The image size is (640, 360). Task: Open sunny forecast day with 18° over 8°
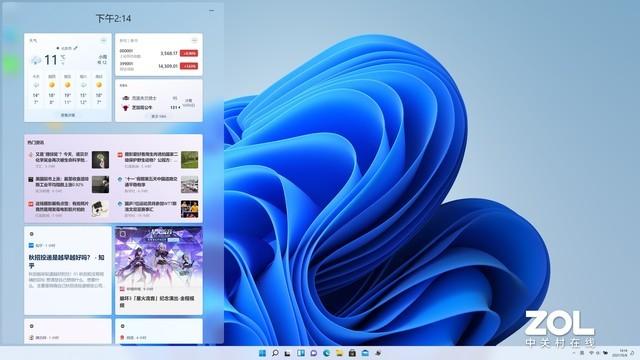point(52,90)
